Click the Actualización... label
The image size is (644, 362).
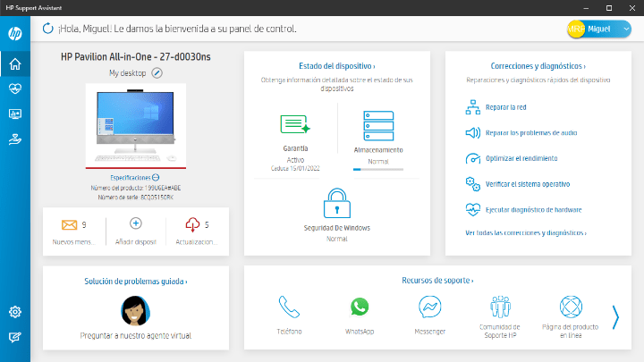[196, 242]
